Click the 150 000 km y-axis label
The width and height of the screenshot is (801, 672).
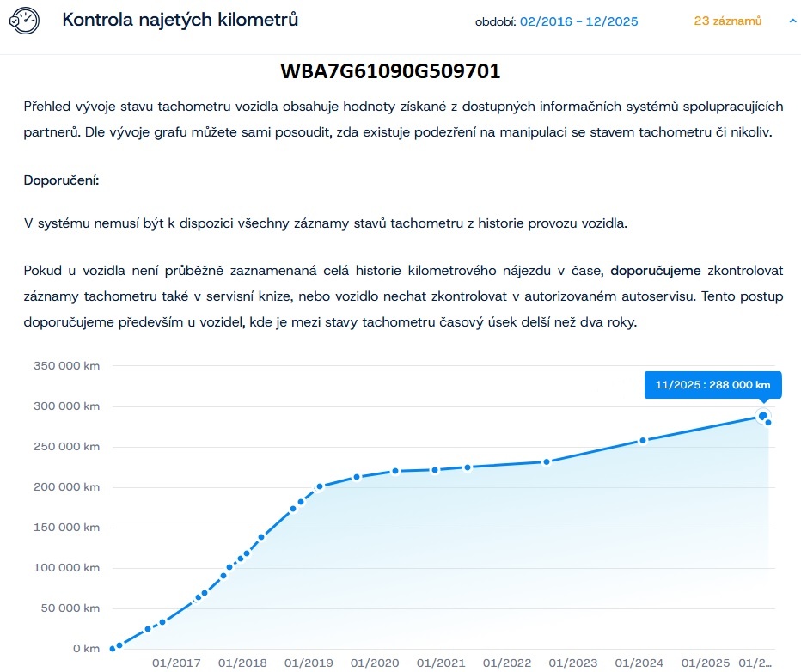point(66,527)
